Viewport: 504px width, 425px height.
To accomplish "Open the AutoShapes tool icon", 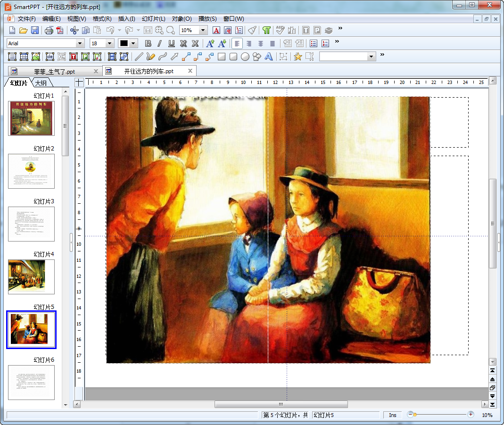I will [257, 57].
